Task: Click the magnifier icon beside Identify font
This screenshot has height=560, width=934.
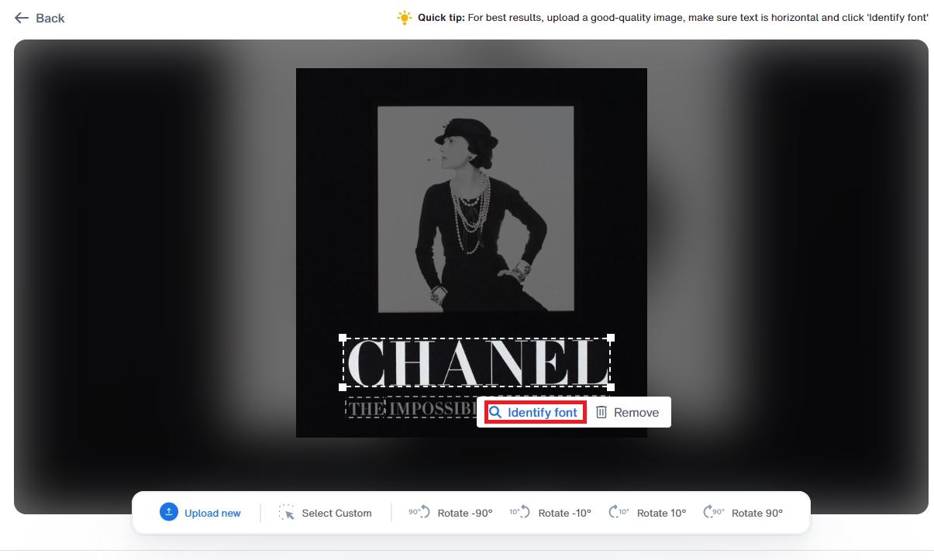Action: (x=495, y=413)
